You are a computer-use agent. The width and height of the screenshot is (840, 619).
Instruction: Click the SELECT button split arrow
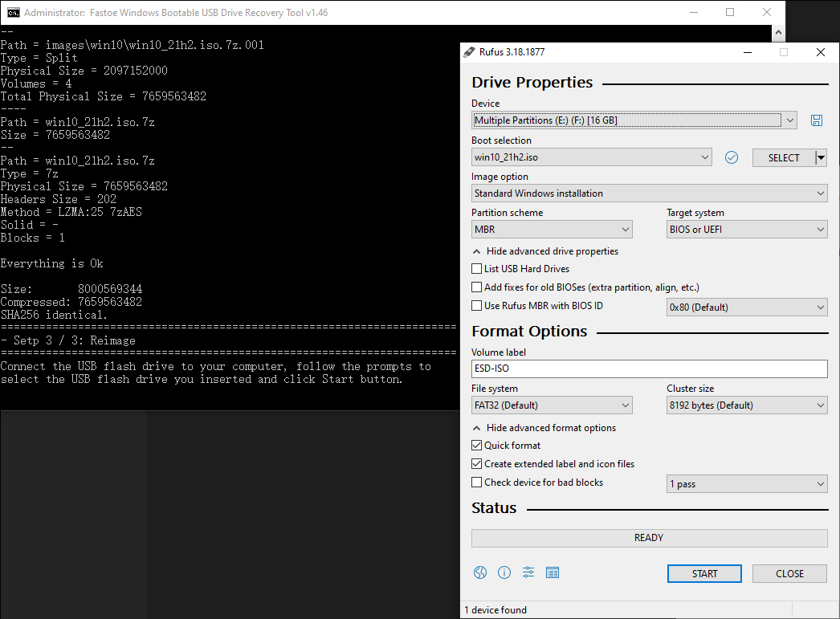tap(821, 157)
